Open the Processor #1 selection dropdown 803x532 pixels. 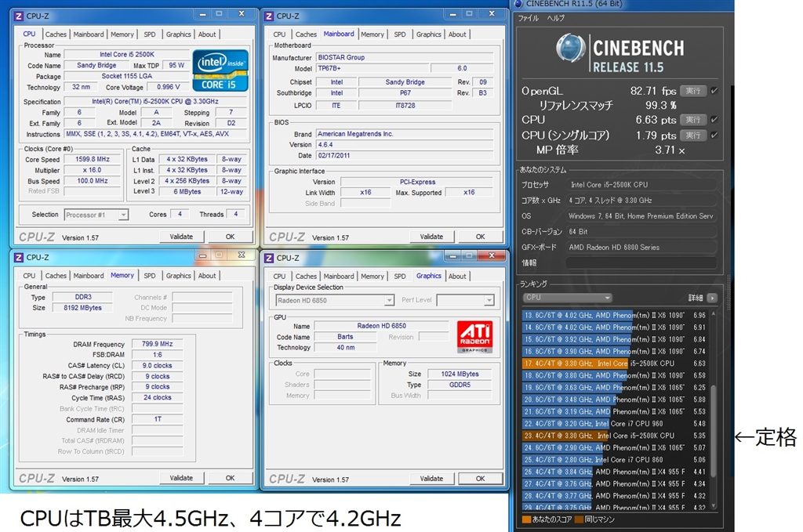click(x=96, y=215)
